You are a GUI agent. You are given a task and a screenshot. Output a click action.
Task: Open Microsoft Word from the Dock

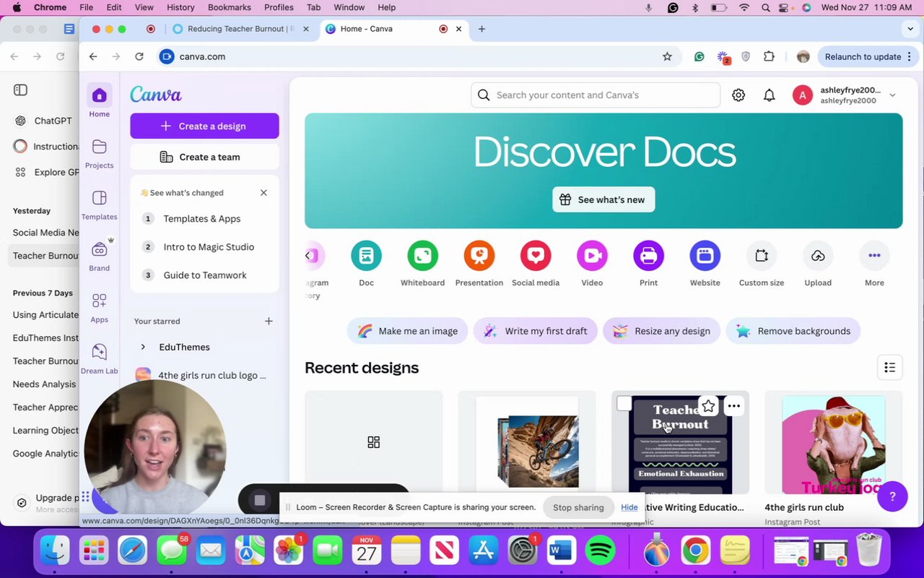(562, 552)
